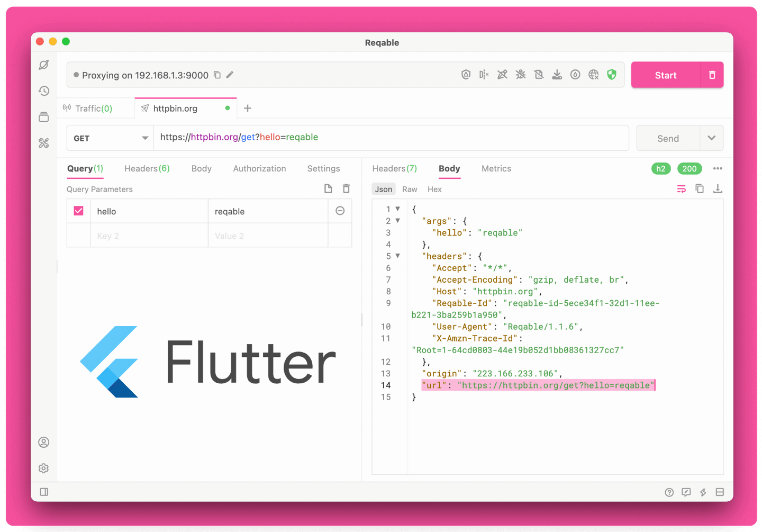Expand the Send options chevron
762x532 pixels.
(x=712, y=139)
